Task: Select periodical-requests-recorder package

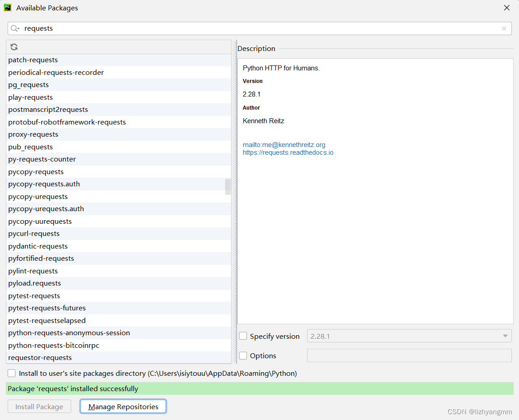Action: (119, 73)
